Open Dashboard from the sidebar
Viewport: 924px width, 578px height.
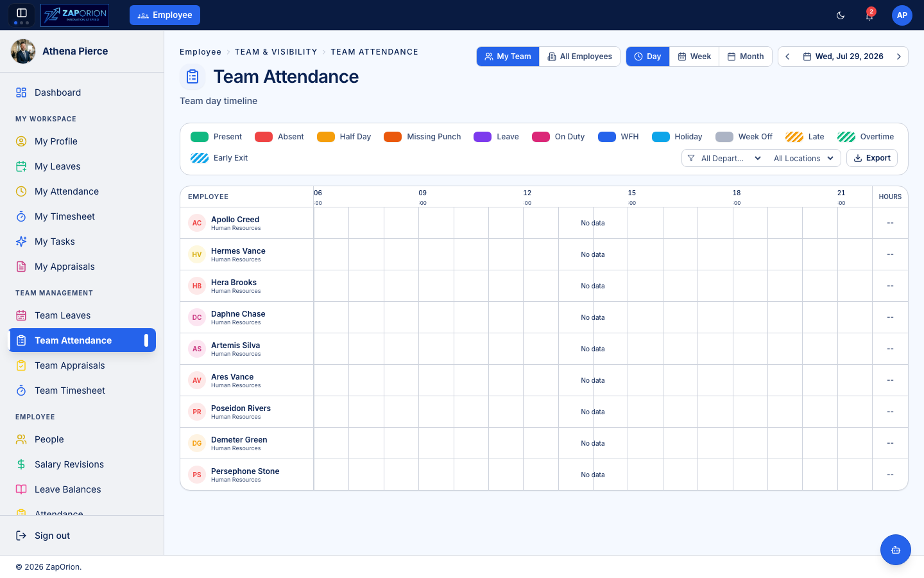[x=81, y=92]
